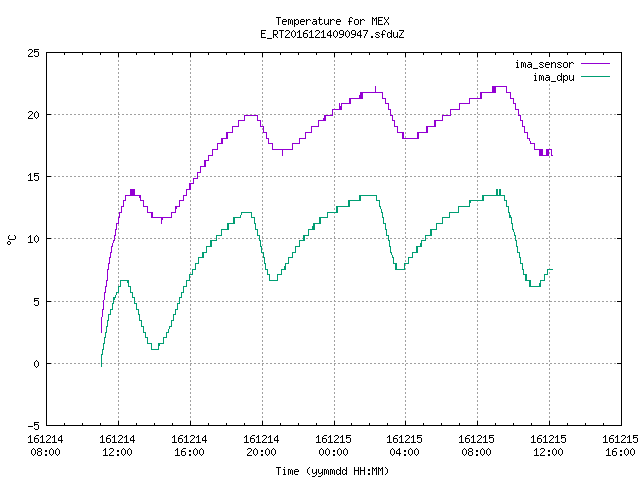Click the y-axis tick label 5
The height and width of the screenshot is (480, 640).
tap(36, 302)
